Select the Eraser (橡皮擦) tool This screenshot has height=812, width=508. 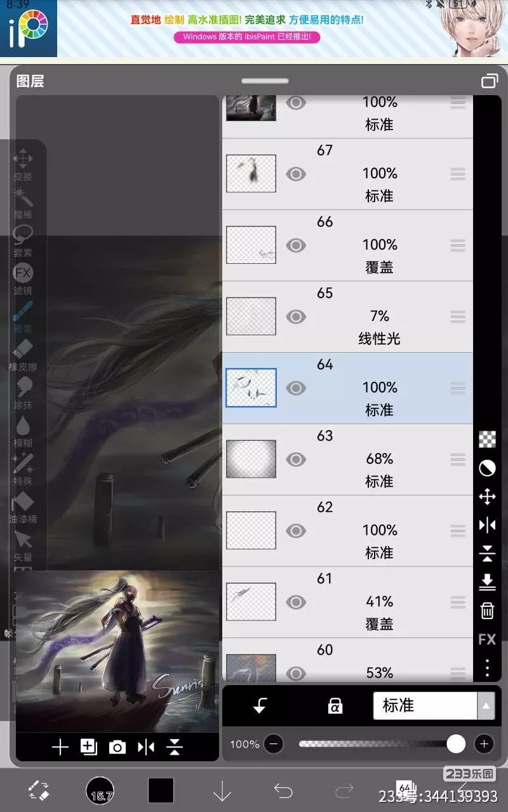point(23,354)
